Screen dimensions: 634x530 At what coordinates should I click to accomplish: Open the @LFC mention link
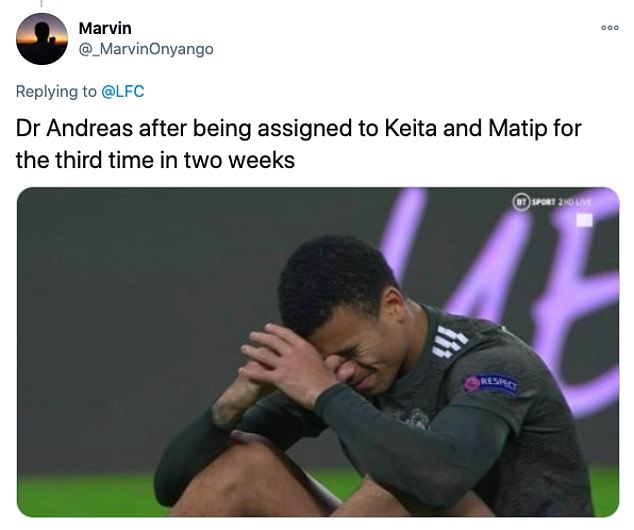122,91
